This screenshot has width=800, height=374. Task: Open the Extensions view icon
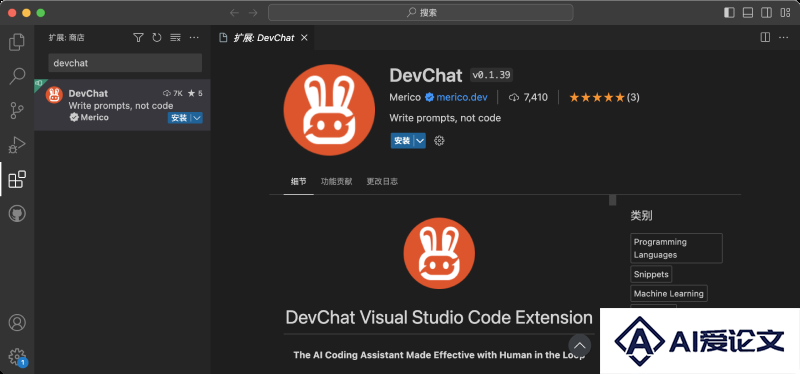click(x=17, y=179)
